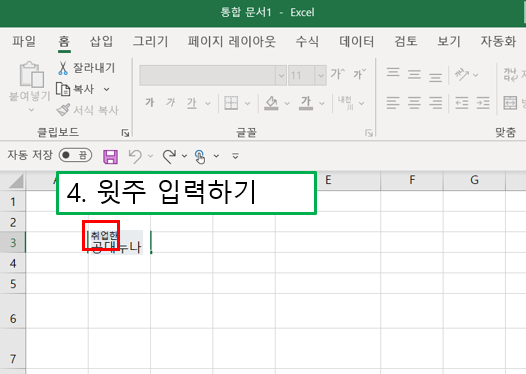This screenshot has height=374, width=526.
Task: Toggle bold 가 formatting
Action: click(x=150, y=102)
